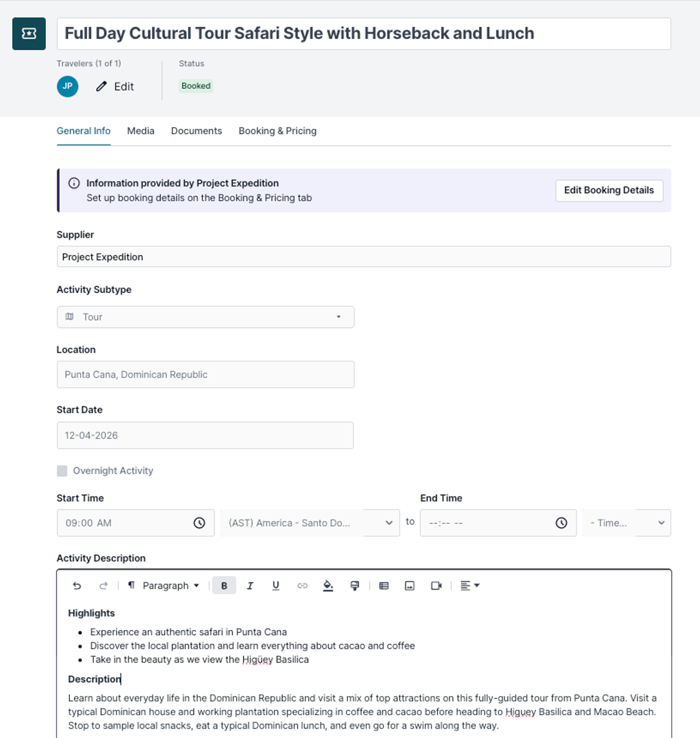Click the undo icon in editor toolbar
Viewport: 700px width, 738px height.
[77, 586]
